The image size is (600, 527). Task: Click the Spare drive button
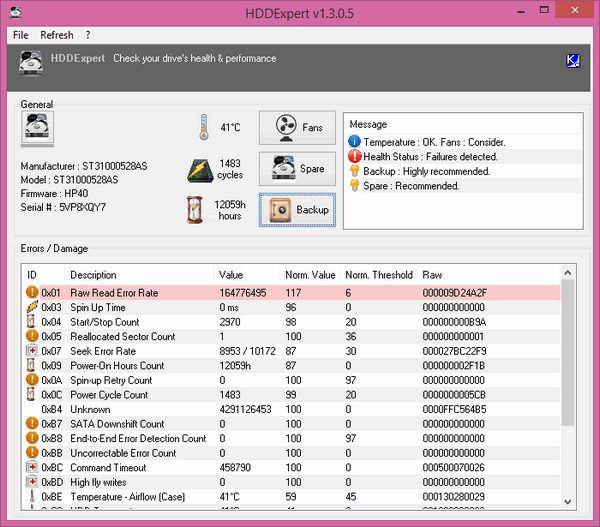pyautogui.click(x=297, y=169)
